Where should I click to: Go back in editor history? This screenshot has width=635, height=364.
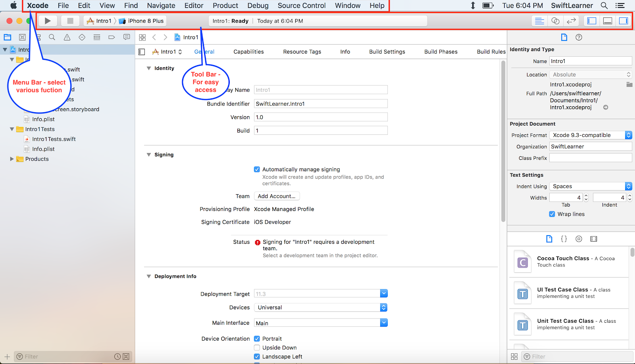tap(154, 37)
